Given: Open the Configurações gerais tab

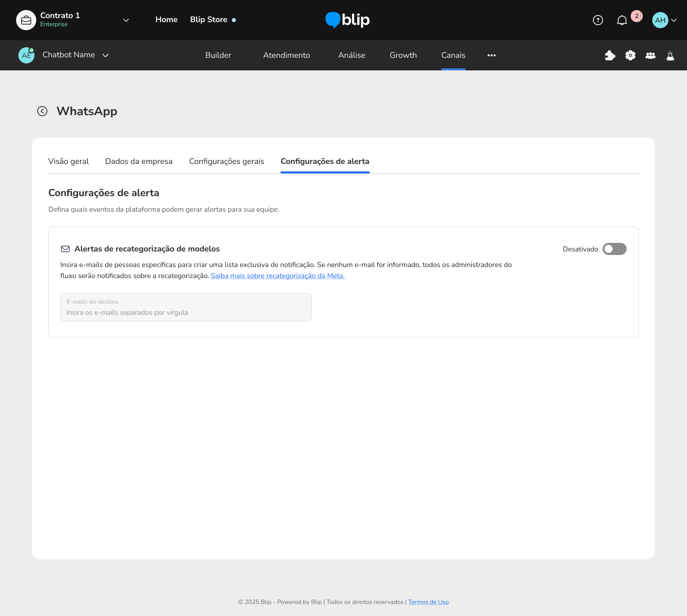Looking at the screenshot, I should 226,161.
